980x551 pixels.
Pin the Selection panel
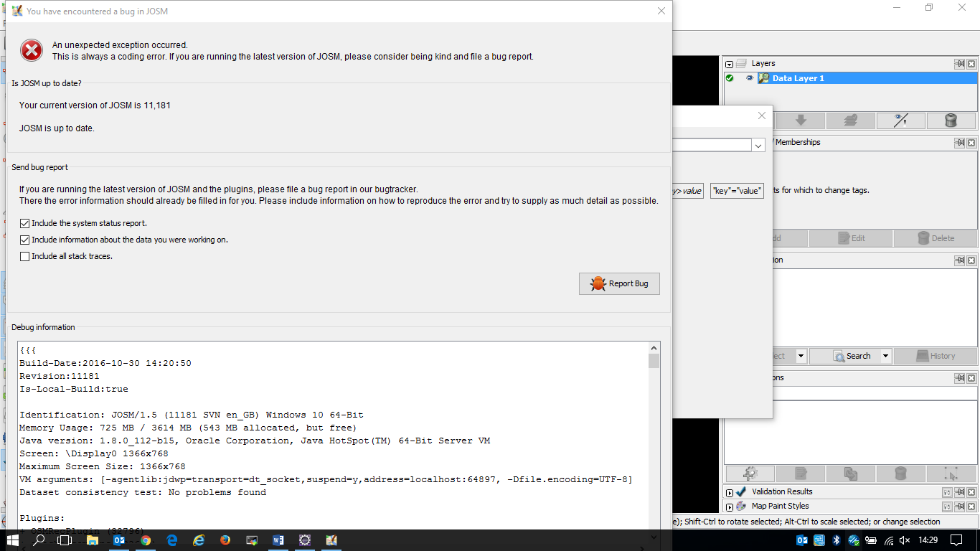(x=959, y=260)
